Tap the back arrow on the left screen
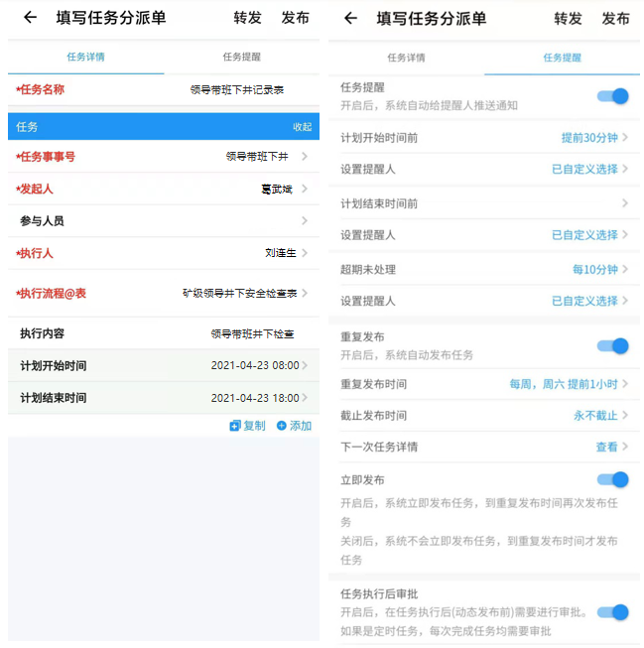This screenshot has width=644, height=648. click(x=30, y=18)
